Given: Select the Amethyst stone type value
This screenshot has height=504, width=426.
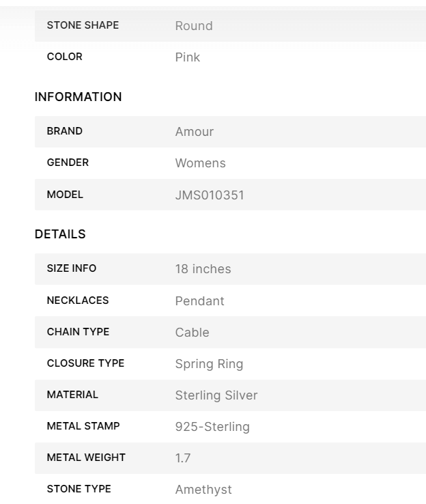Looking at the screenshot, I should [x=203, y=490].
